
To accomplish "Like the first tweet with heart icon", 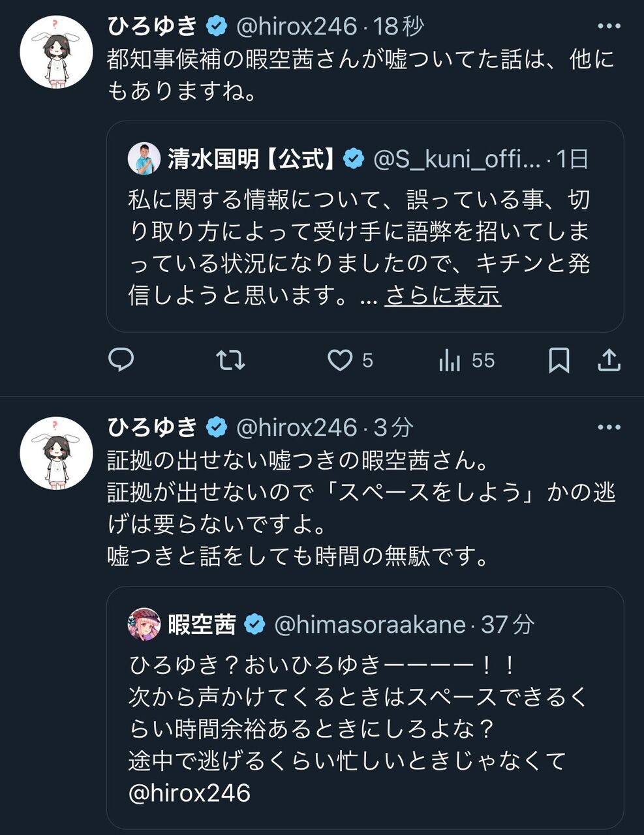I will 340,360.
